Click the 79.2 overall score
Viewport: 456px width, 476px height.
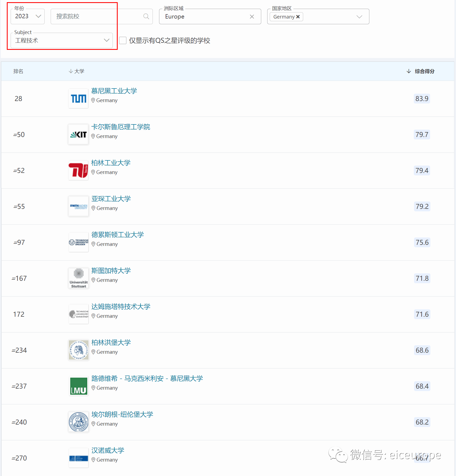tap(422, 206)
